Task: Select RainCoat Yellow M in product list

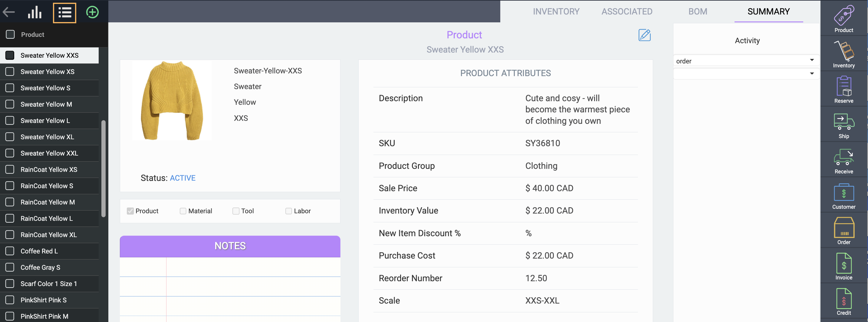Action: [48, 202]
